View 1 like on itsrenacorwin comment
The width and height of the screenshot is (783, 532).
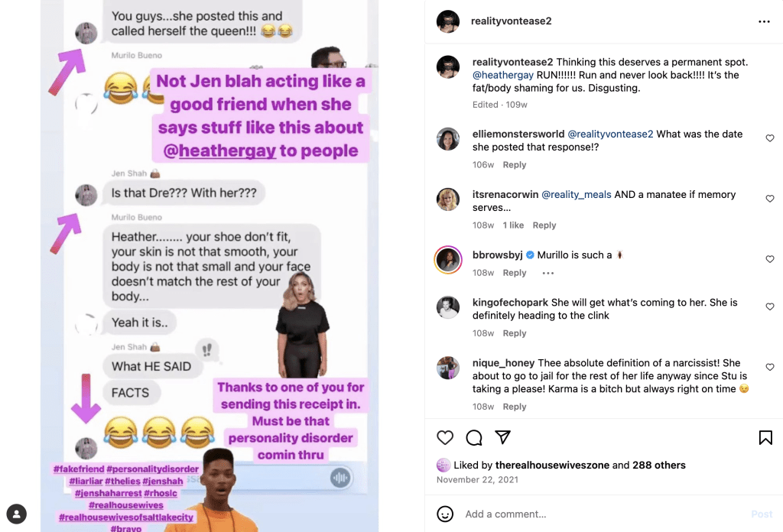coord(513,225)
